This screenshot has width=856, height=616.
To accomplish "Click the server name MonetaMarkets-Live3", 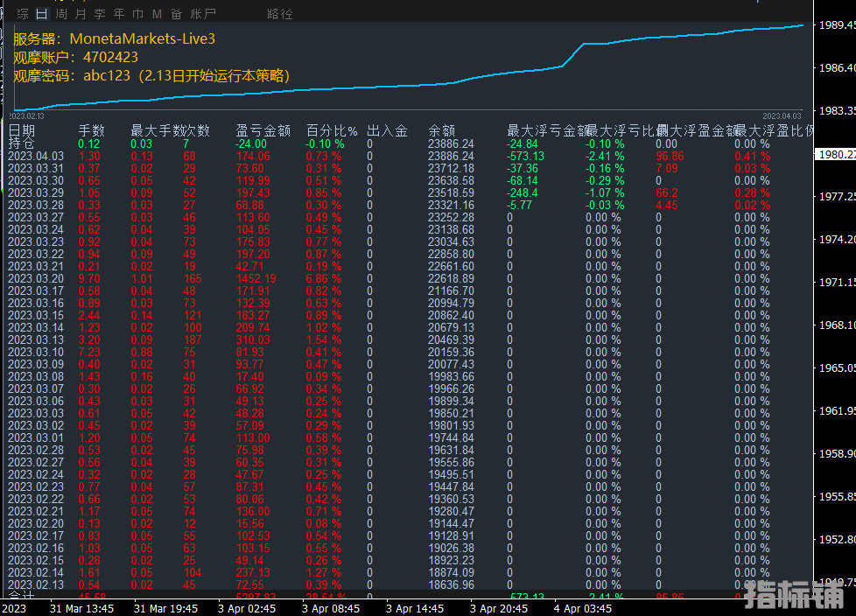I will click(x=143, y=38).
